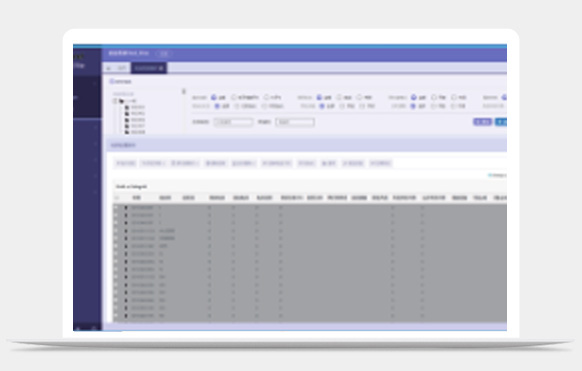Viewport: 582px width, 371px height.
Task: Click the blue button next to the purple button
Action: [x=501, y=122]
